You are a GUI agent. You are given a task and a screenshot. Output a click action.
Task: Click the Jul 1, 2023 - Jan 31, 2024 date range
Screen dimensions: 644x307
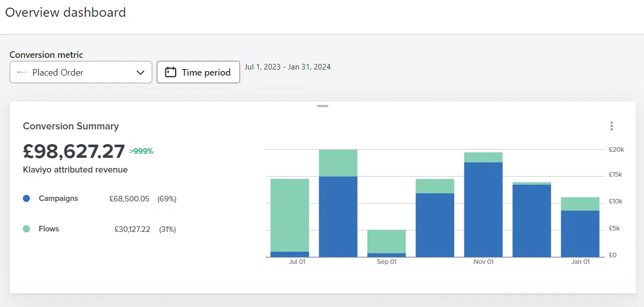[x=287, y=67]
